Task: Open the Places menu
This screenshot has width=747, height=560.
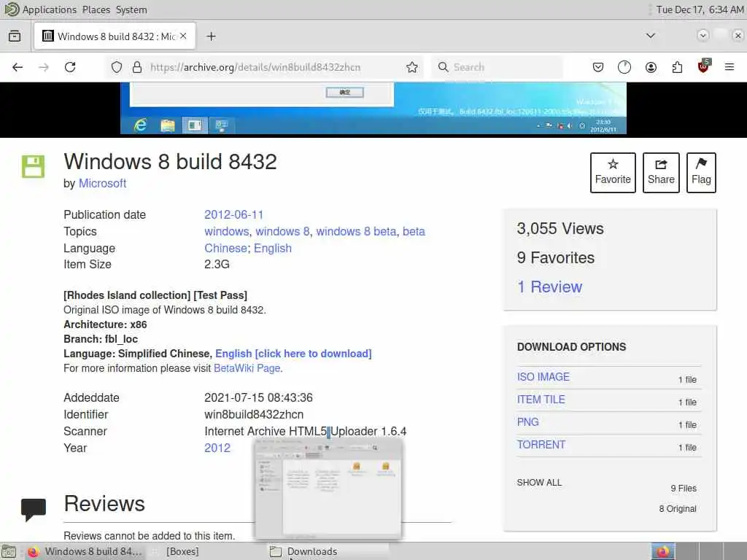Action: coord(96,9)
